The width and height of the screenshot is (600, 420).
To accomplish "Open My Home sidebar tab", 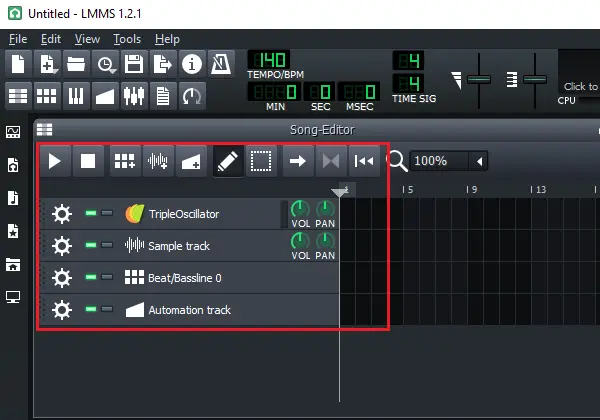I will pos(13,264).
